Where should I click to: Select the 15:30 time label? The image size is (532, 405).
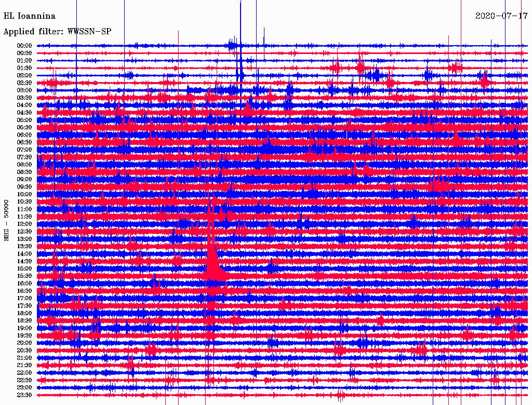point(24,276)
